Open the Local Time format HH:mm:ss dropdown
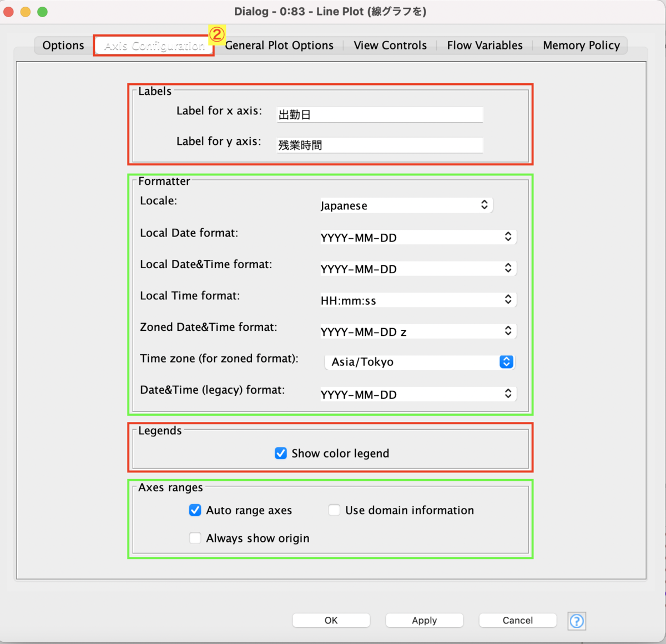This screenshot has height=644, width=666. [418, 300]
